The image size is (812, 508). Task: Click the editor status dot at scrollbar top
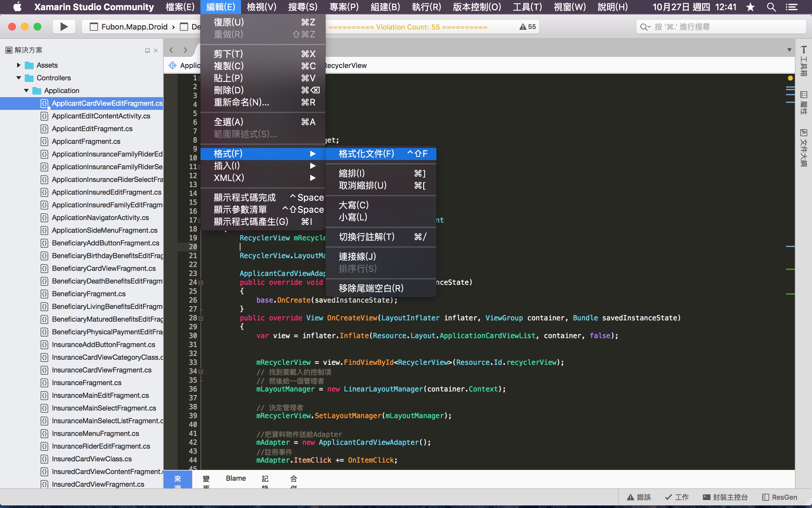pos(790,78)
